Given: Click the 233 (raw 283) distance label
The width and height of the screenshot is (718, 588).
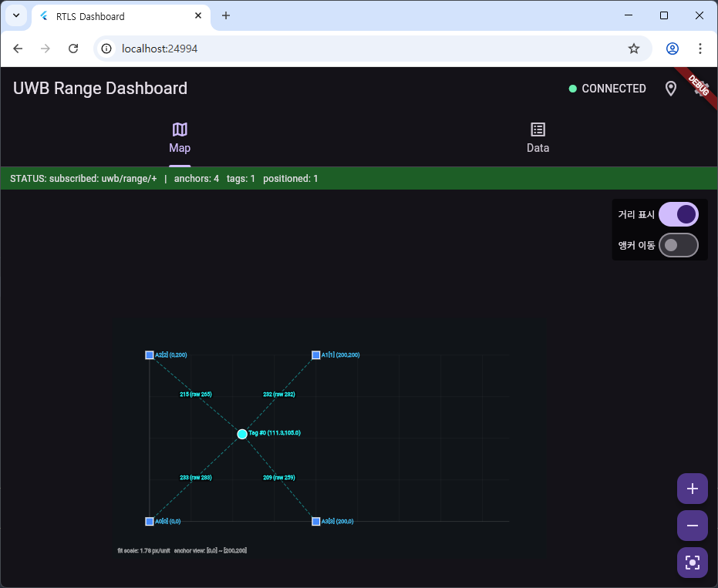Looking at the screenshot, I should click(196, 478).
